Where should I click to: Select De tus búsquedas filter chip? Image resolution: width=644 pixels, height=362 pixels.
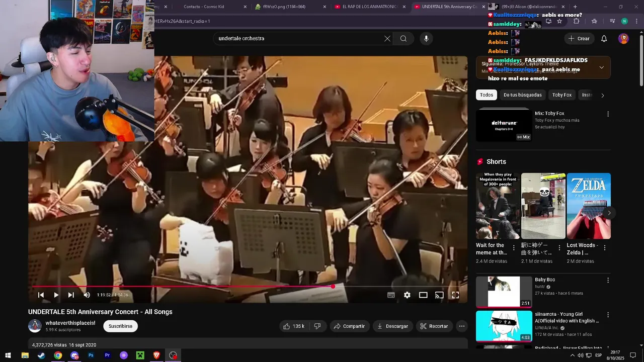point(523,95)
